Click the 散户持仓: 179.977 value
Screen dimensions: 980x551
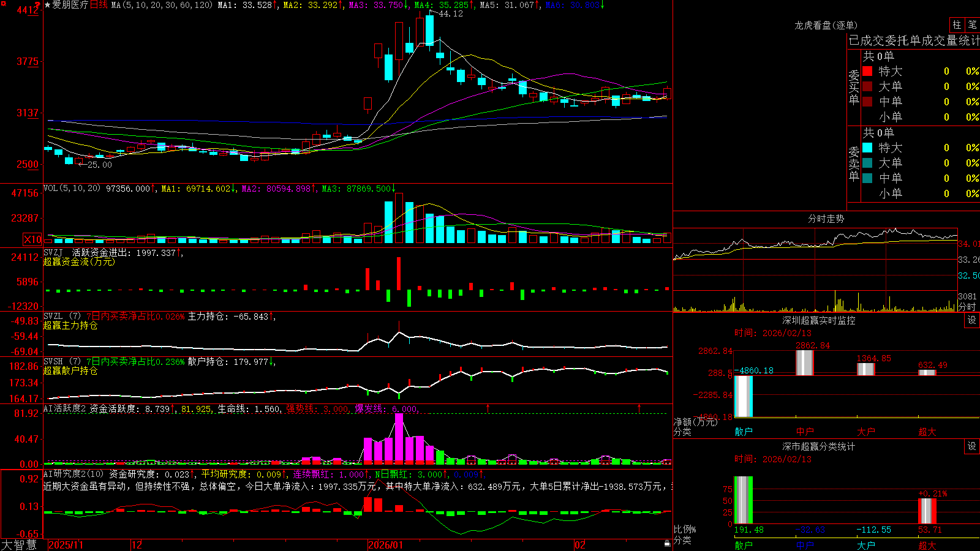click(x=228, y=362)
